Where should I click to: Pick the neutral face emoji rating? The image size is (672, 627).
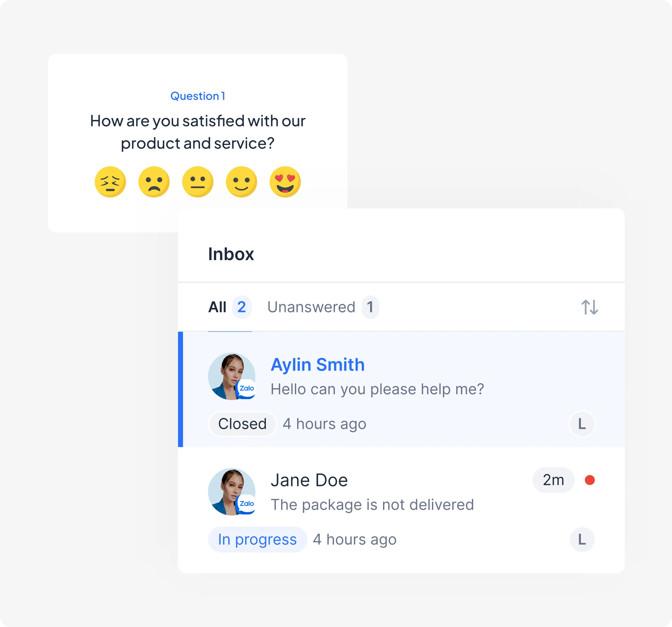click(x=197, y=182)
